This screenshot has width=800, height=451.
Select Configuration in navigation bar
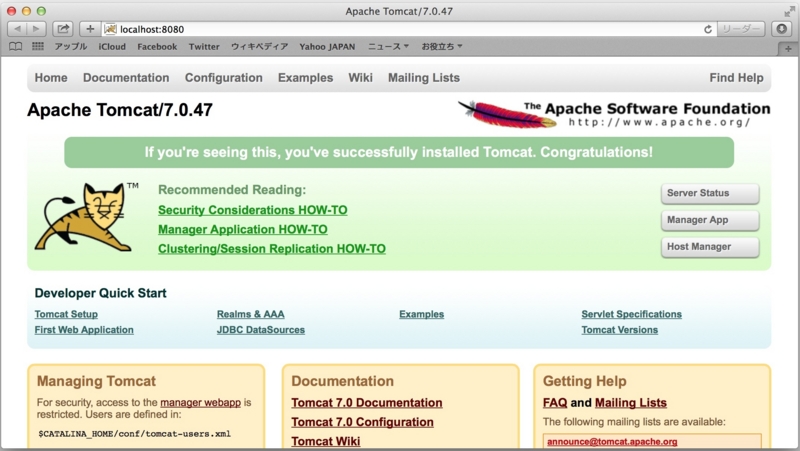(223, 78)
